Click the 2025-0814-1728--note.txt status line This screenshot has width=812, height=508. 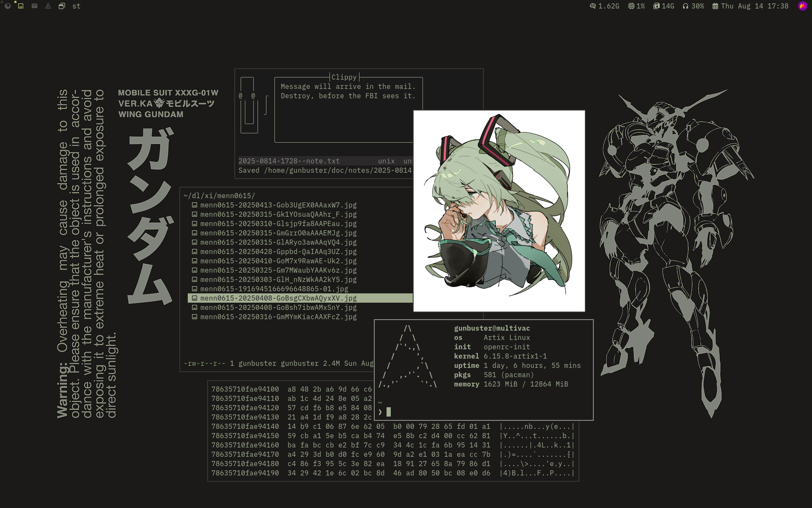click(x=289, y=161)
